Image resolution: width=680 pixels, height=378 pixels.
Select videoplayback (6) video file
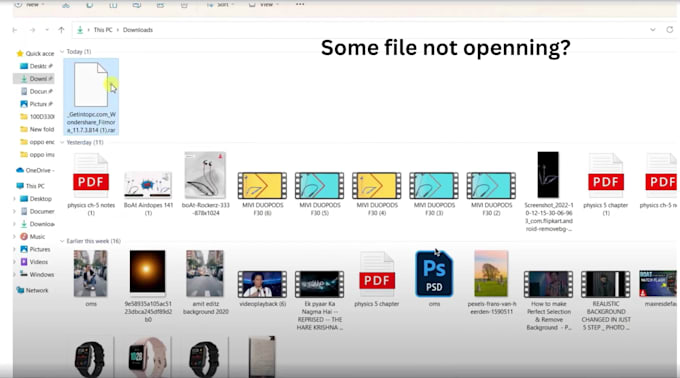(x=262, y=288)
